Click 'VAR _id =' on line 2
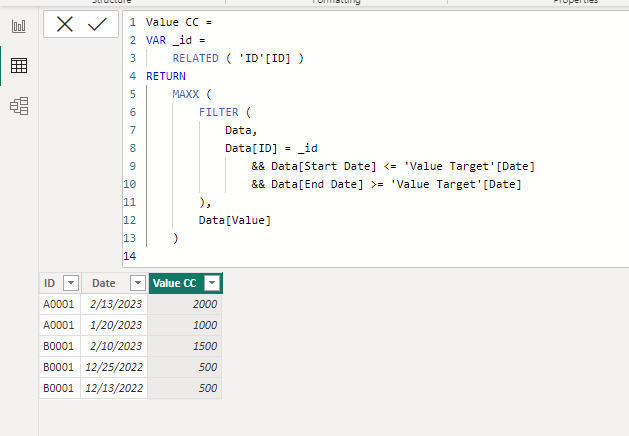629x436 pixels. 176,40
